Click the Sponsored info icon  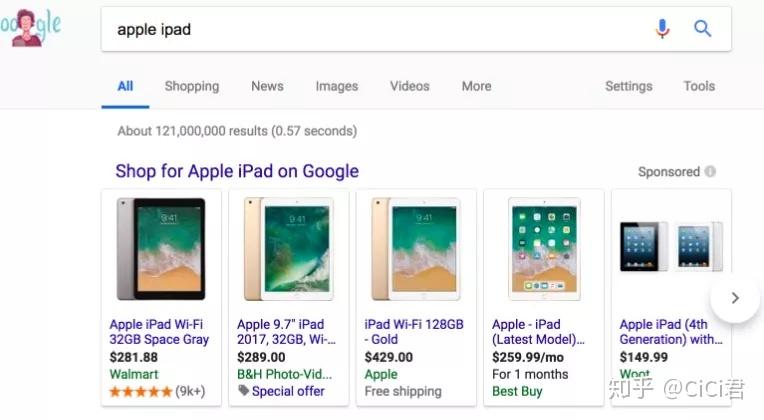[710, 171]
